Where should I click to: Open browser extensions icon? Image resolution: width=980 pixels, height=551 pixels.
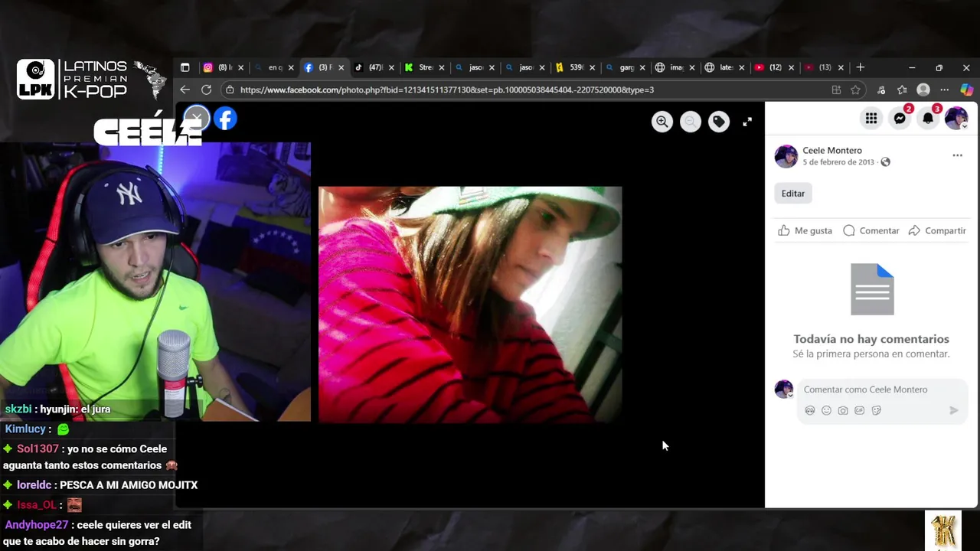point(881,90)
